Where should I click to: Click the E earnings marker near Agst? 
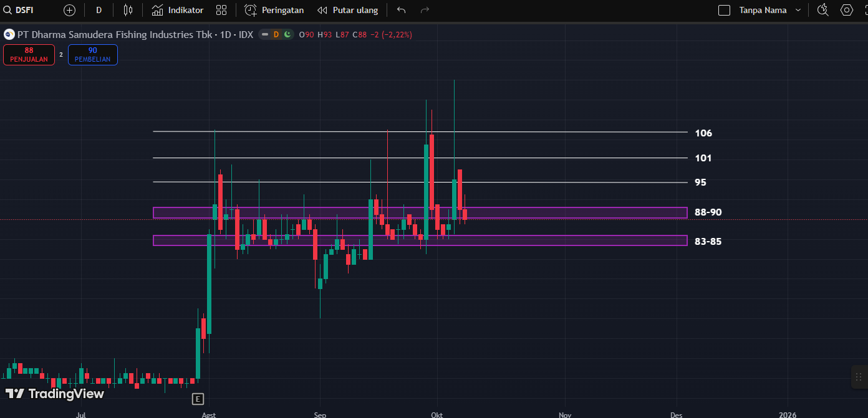tap(198, 399)
